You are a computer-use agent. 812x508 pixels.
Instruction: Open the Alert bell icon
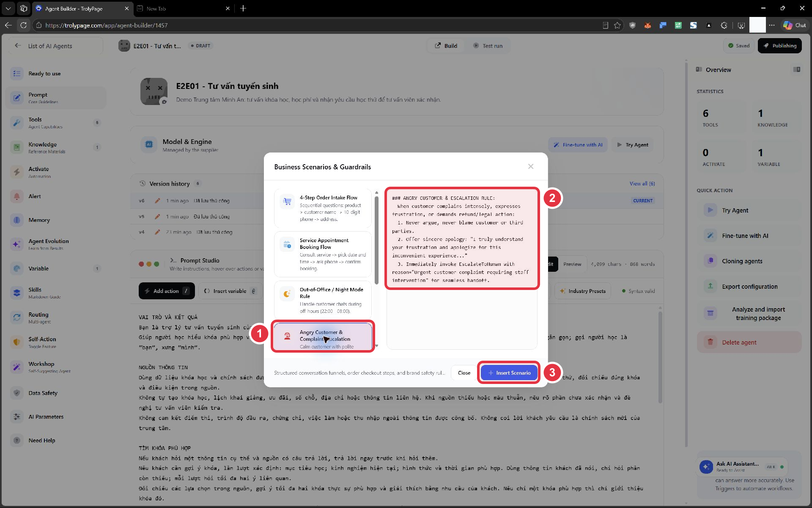[16, 196]
